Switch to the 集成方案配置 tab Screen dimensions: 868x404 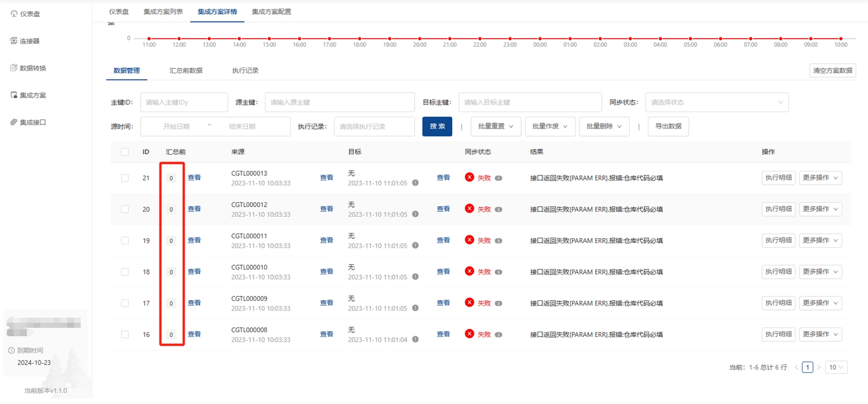pos(271,11)
